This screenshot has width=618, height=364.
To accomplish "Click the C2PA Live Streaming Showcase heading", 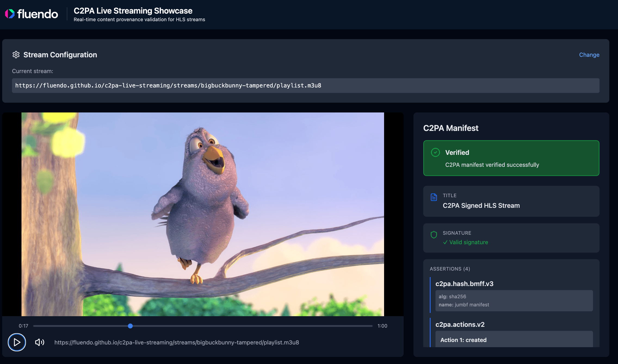I will click(x=133, y=11).
